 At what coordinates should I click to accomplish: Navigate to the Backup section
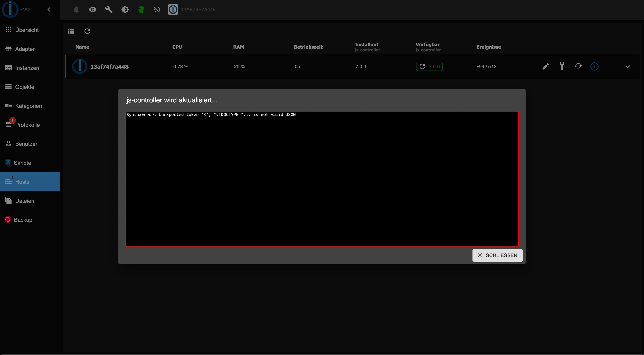point(23,220)
